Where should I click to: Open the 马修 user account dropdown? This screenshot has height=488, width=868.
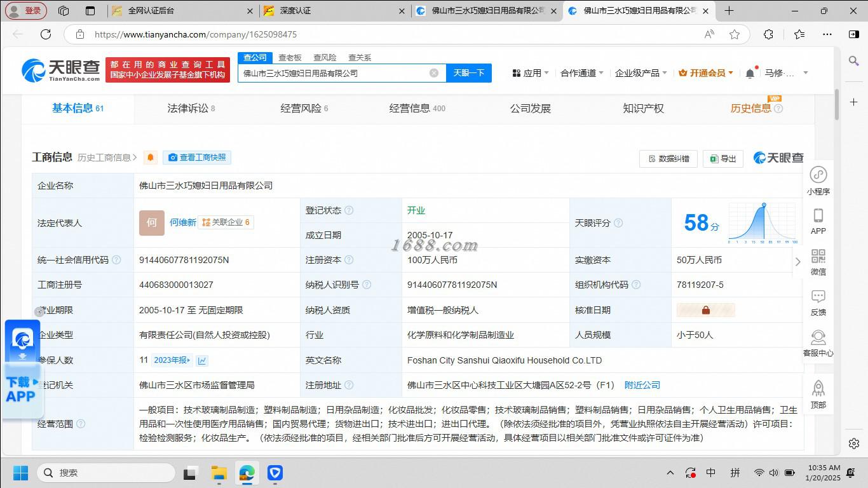[x=787, y=73]
